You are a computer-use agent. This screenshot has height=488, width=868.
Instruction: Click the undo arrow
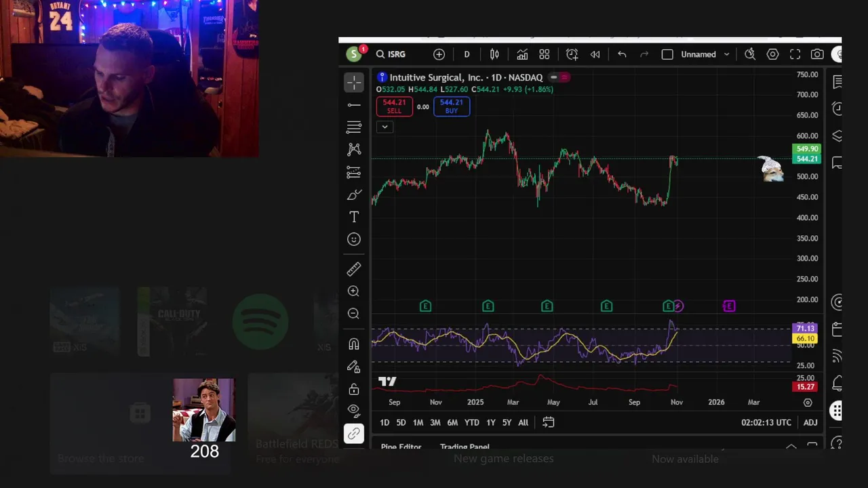(x=622, y=54)
